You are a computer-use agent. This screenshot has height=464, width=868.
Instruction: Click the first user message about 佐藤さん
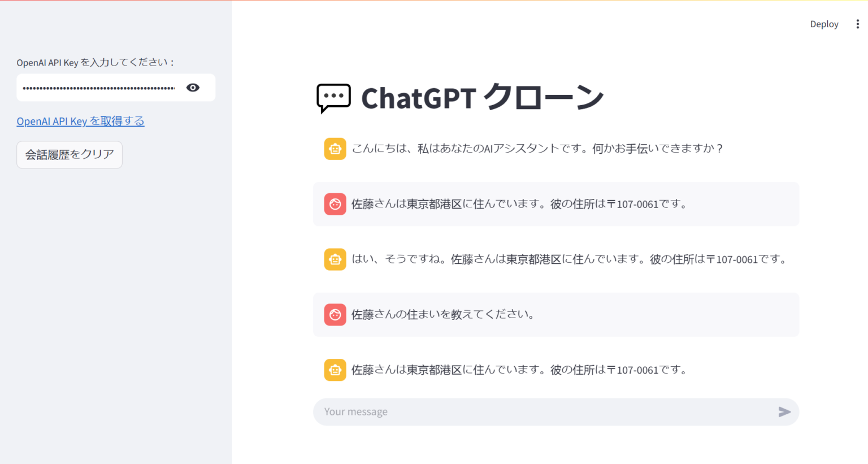coord(520,204)
